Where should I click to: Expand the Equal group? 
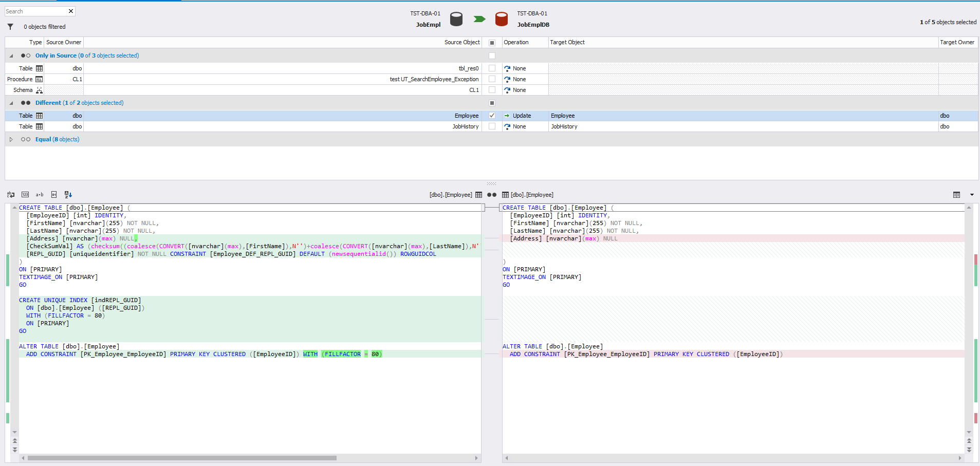tap(11, 139)
